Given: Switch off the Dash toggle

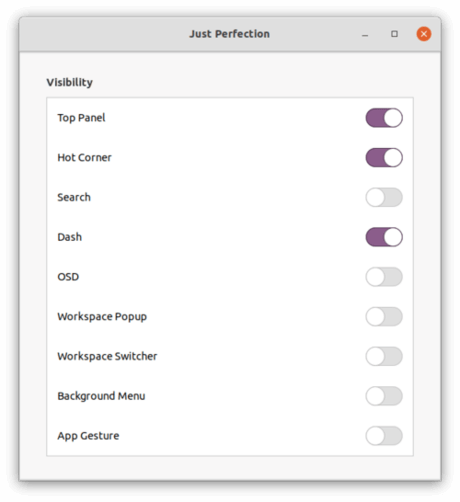Looking at the screenshot, I should [x=384, y=237].
